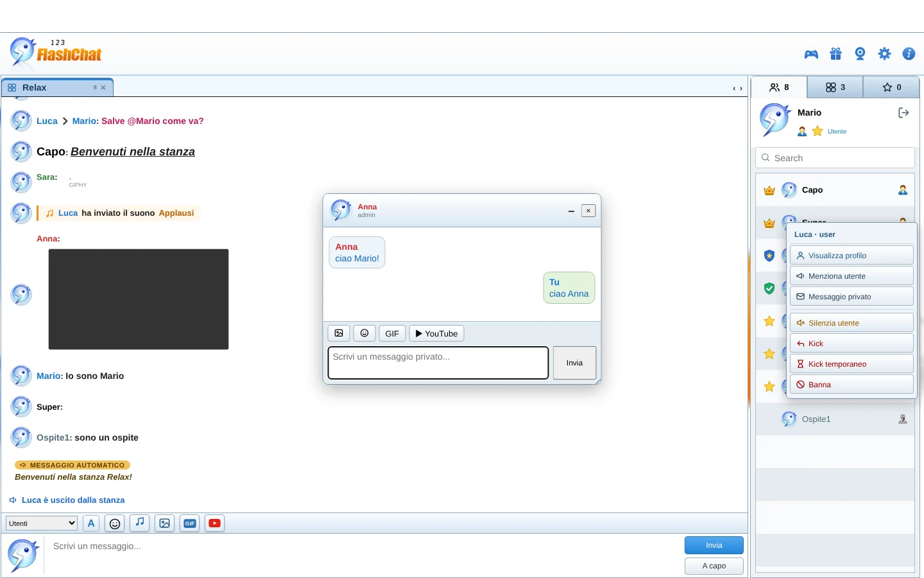Open the gift icon in header
Viewport: 924px width, 578px height.
click(835, 54)
